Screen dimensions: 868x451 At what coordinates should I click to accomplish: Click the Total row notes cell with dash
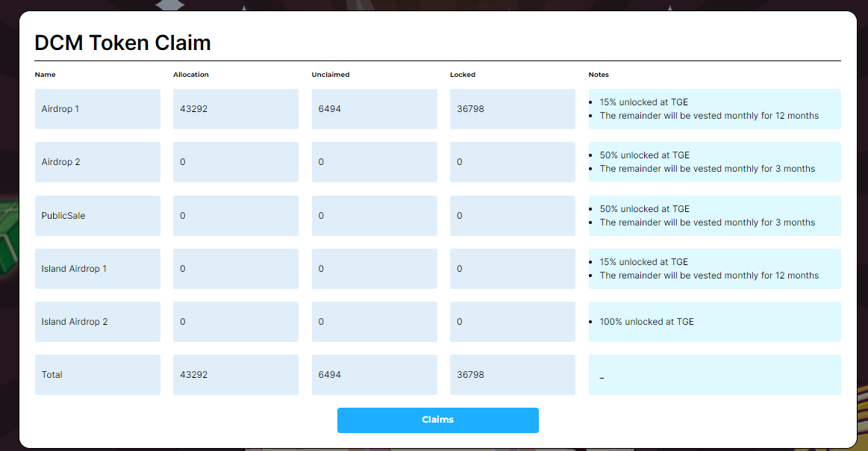point(715,375)
